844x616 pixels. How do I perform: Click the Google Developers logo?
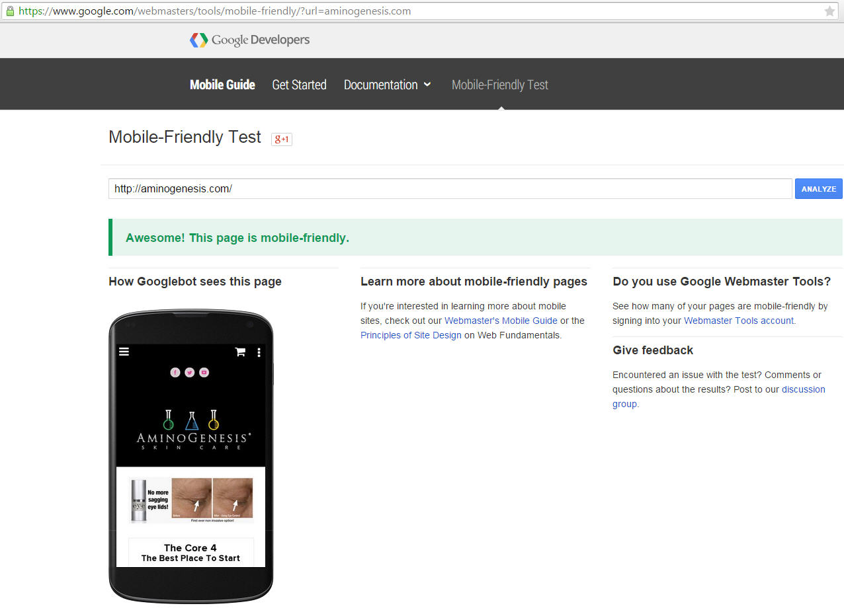[x=249, y=40]
